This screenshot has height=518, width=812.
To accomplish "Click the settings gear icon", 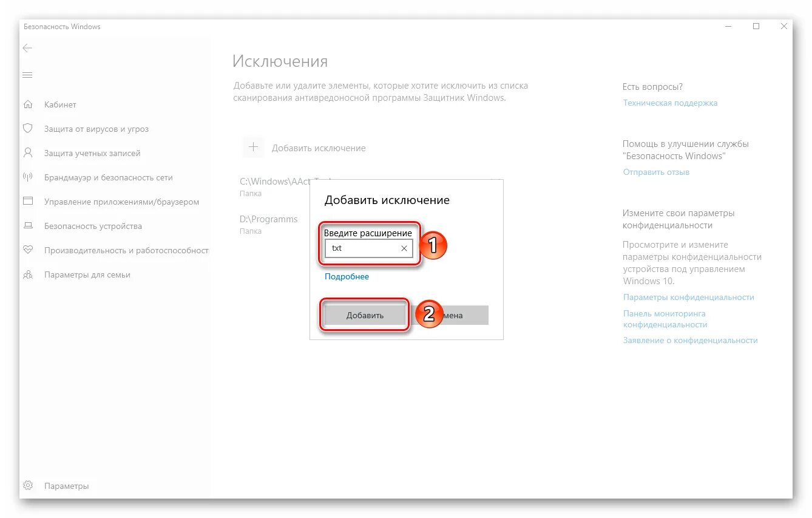I will pos(27,486).
